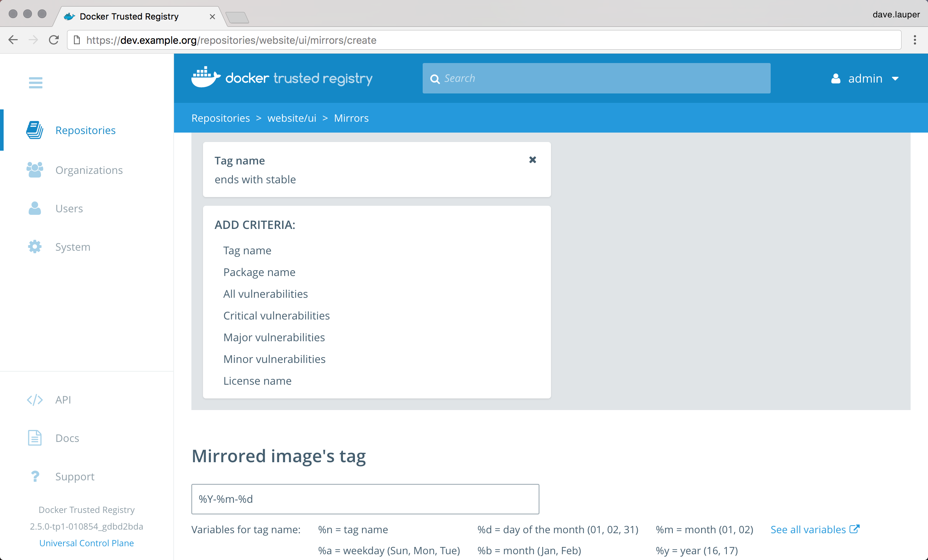Click the browser three-dot menu
The width and height of the screenshot is (928, 560).
pos(915,40)
